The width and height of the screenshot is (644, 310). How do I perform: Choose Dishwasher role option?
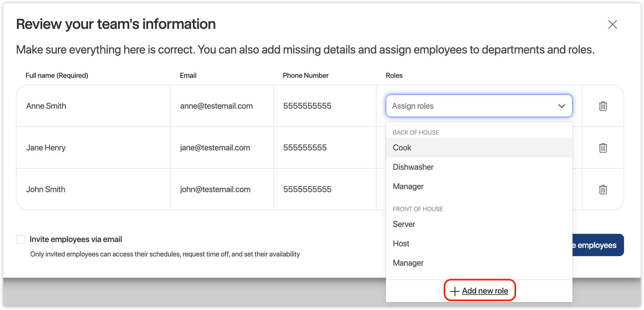coord(413,167)
